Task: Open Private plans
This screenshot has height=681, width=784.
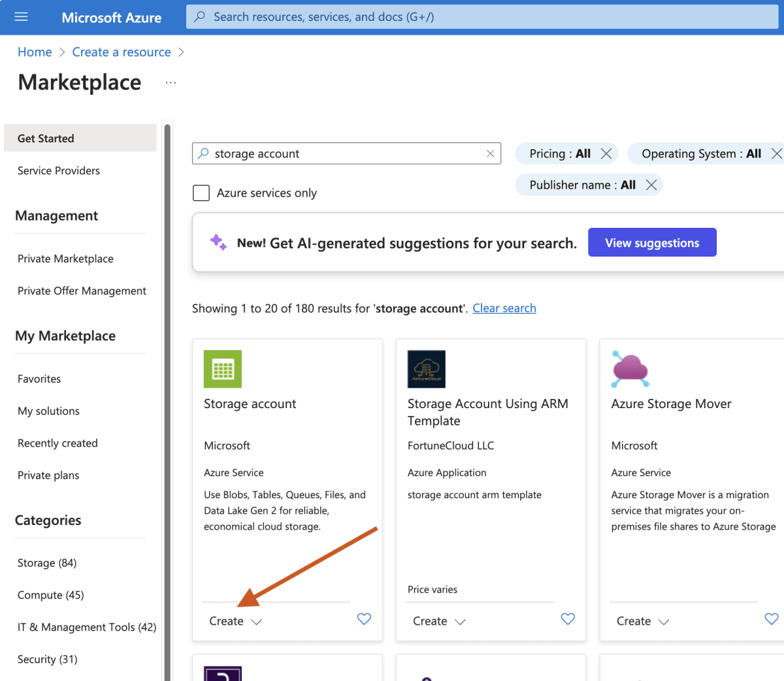Action: click(x=48, y=475)
